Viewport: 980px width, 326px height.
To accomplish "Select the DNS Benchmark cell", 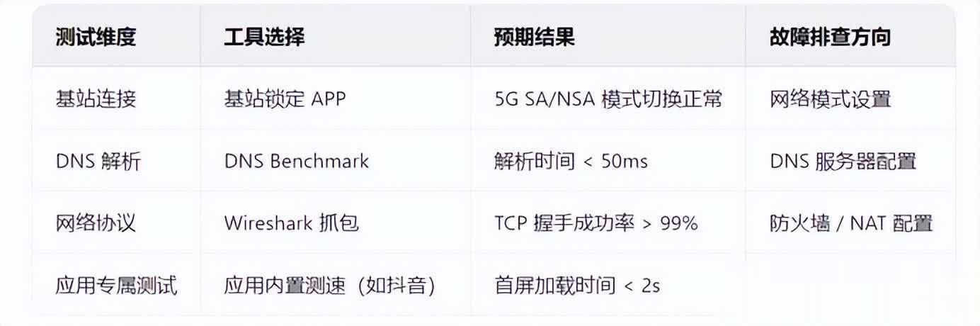I will (297, 162).
